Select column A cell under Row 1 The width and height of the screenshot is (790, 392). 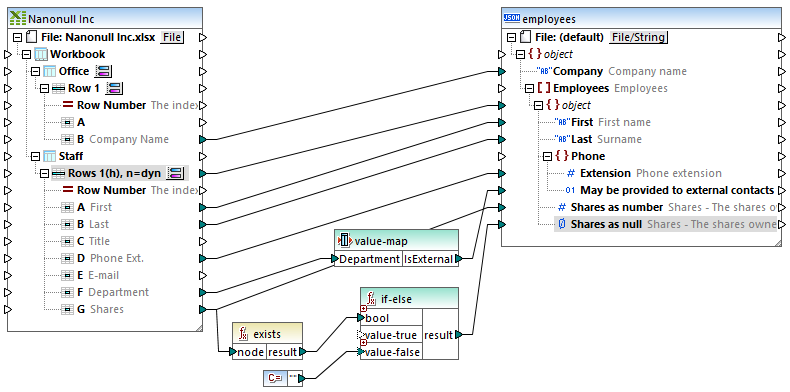[x=73, y=122]
